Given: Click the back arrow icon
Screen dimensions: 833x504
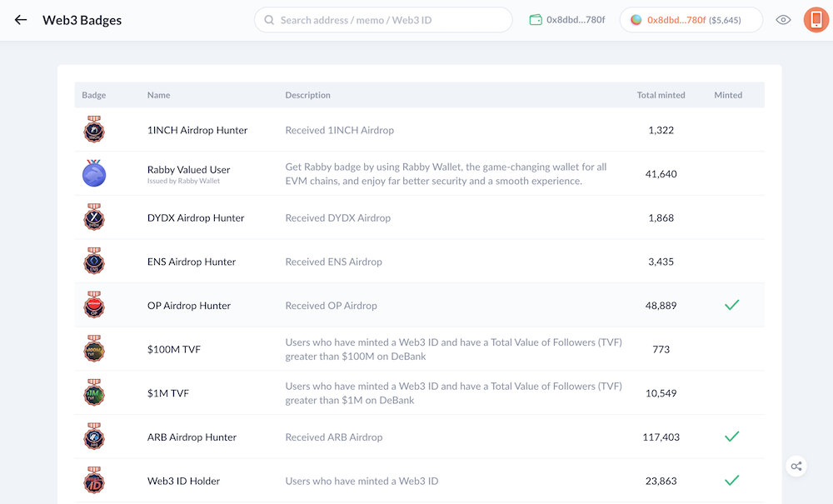Looking at the screenshot, I should tap(21, 20).
